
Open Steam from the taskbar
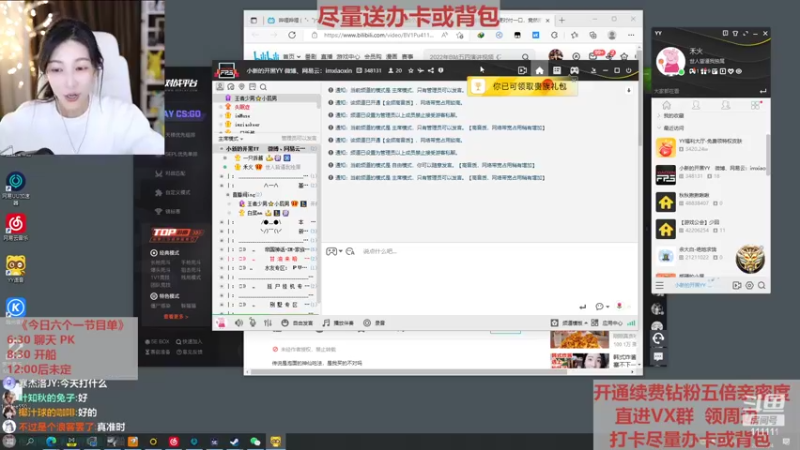[x=234, y=442]
